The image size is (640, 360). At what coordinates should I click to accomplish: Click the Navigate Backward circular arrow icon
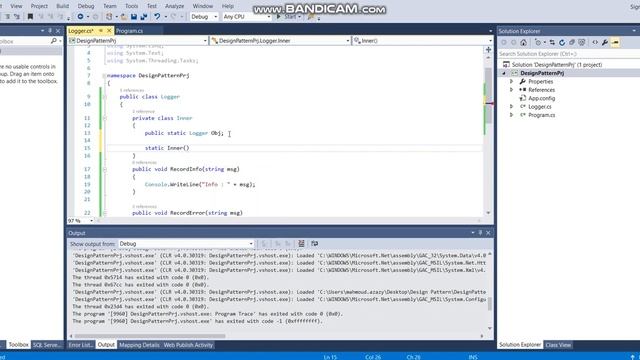click(80, 17)
